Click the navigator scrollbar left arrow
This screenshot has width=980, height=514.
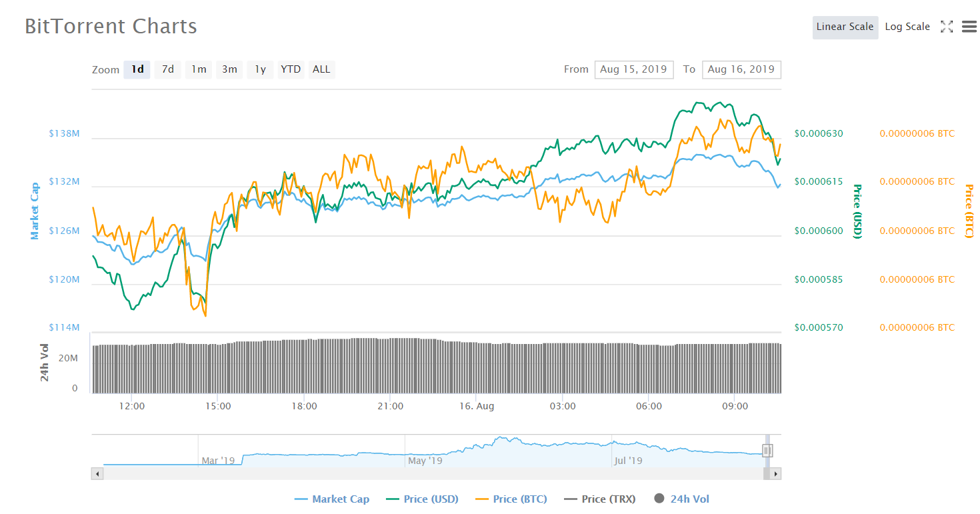97,474
